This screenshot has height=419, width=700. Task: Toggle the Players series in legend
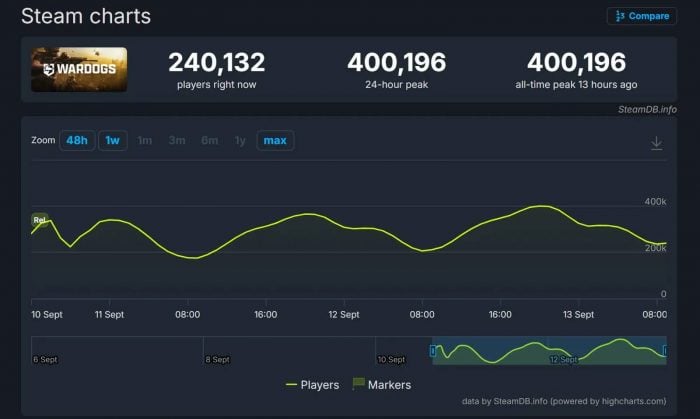click(312, 385)
